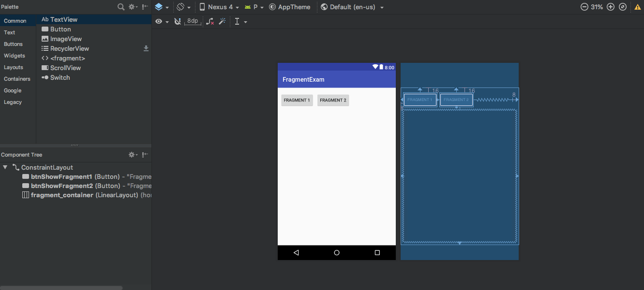Open the Nexus 4 device dropdown
The height and width of the screenshot is (290, 644).
point(219,7)
